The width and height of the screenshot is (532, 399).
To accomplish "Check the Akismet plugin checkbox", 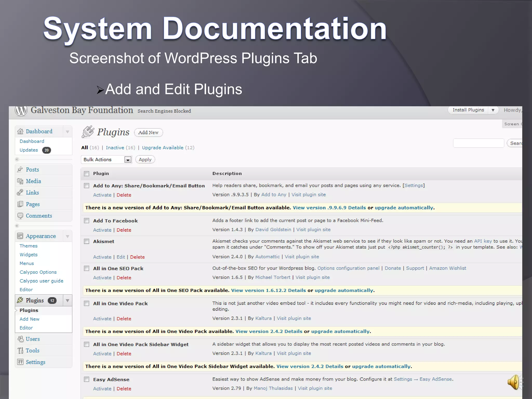I will tap(87, 241).
